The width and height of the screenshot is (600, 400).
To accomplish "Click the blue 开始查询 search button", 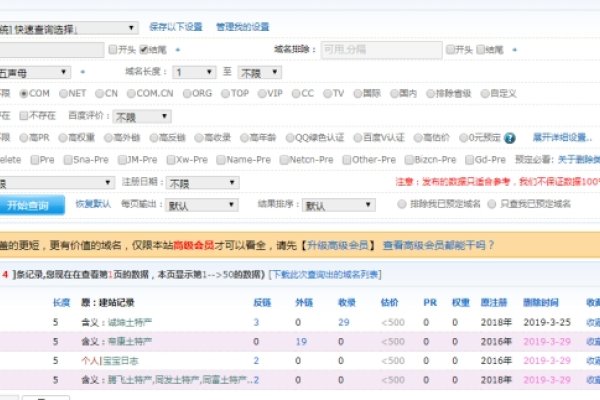I will coord(31,205).
